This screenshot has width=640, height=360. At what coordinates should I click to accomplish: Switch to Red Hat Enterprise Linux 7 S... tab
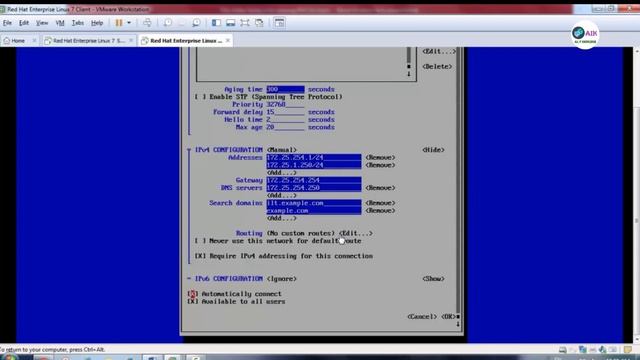(88, 41)
